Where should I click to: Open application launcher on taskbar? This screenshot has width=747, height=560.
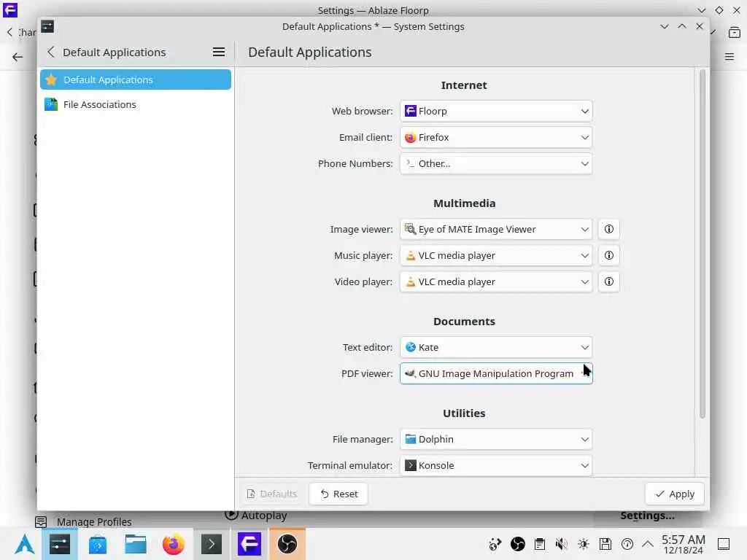click(x=24, y=544)
